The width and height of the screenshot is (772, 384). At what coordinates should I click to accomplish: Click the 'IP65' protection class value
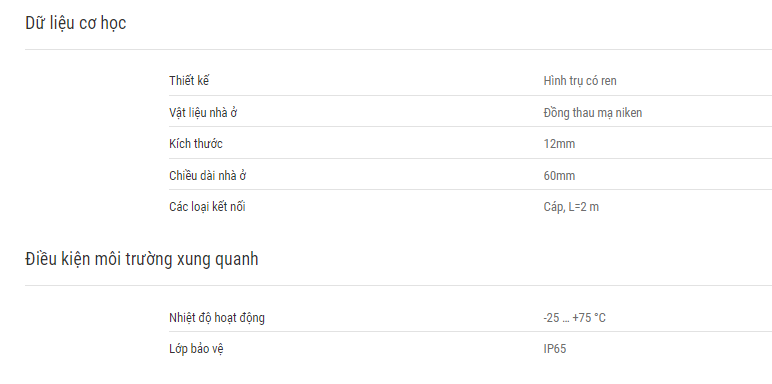pyautogui.click(x=555, y=349)
